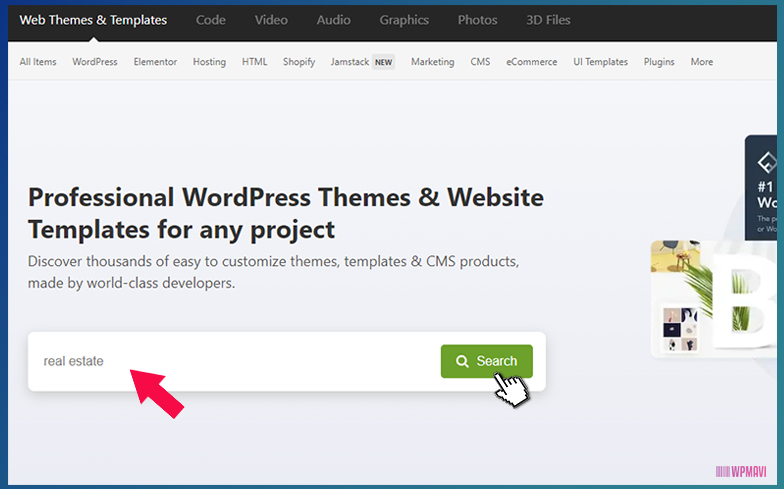The height and width of the screenshot is (489, 784).
Task: Switch to the Code category
Action: click(x=210, y=20)
